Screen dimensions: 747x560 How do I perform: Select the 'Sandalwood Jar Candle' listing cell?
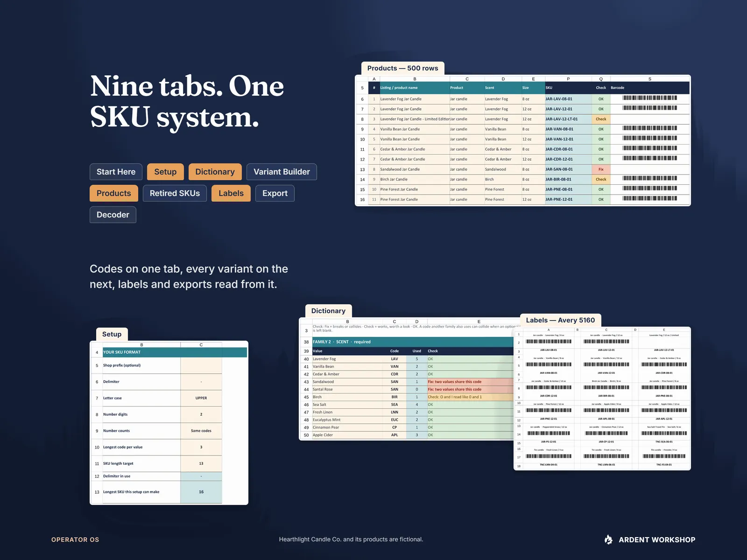pyautogui.click(x=414, y=169)
